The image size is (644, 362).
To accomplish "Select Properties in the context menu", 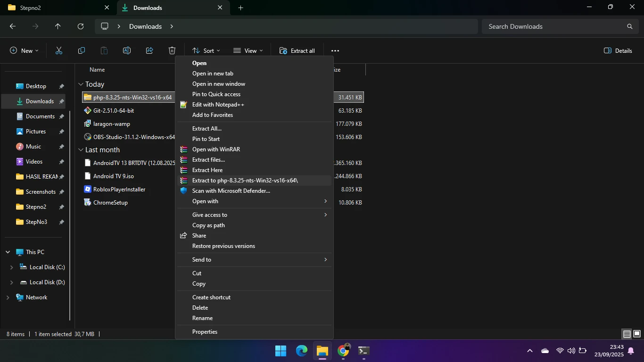I will 205,332.
